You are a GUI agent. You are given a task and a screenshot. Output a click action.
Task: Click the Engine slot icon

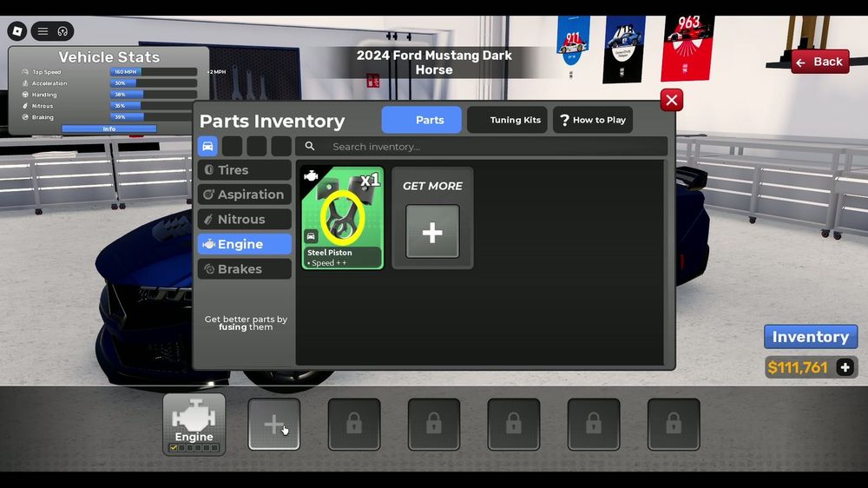coord(194,425)
